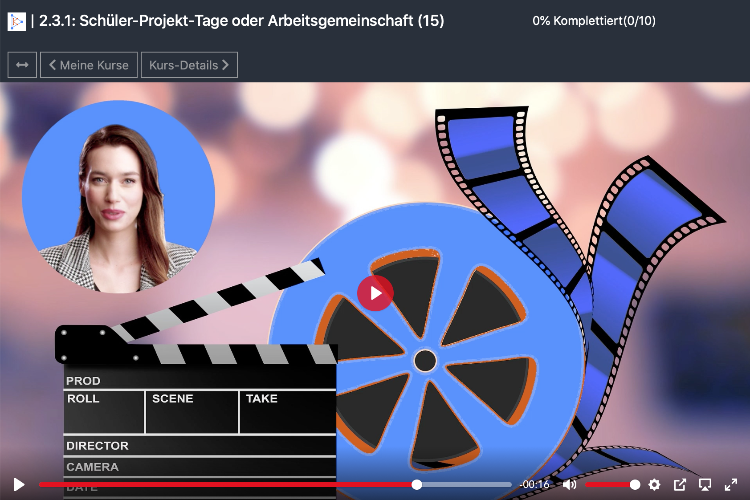Click the remaining time display -00:16

[534, 485]
